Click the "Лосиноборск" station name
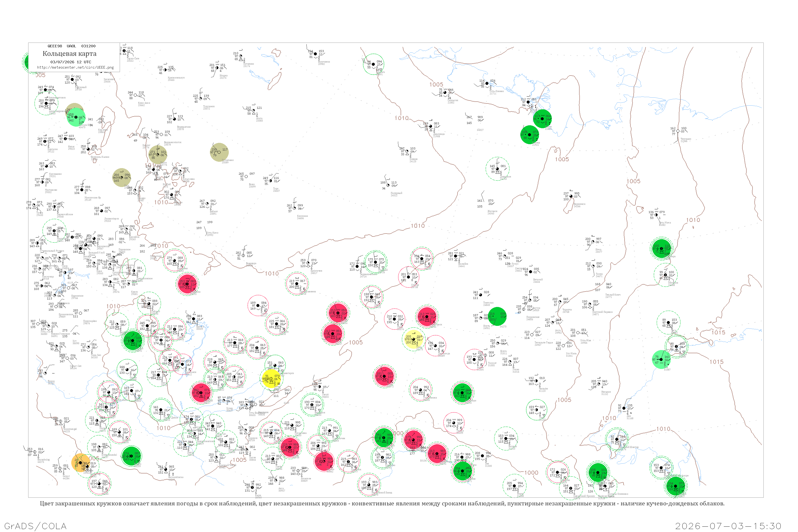798x532 pixels. coord(112,219)
